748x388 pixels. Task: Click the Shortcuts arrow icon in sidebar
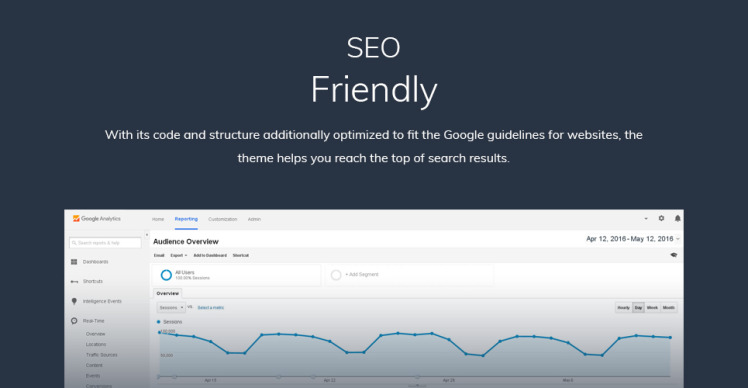pos(74,282)
